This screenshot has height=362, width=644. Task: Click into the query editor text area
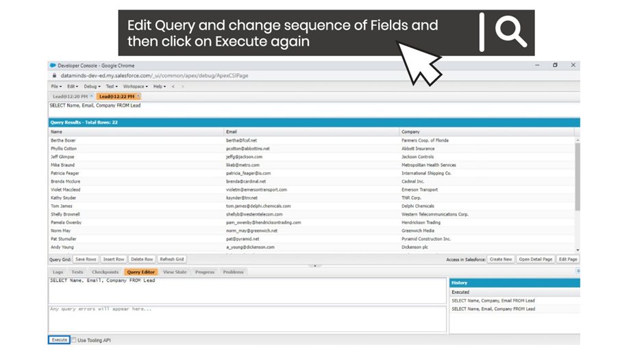[247, 291]
